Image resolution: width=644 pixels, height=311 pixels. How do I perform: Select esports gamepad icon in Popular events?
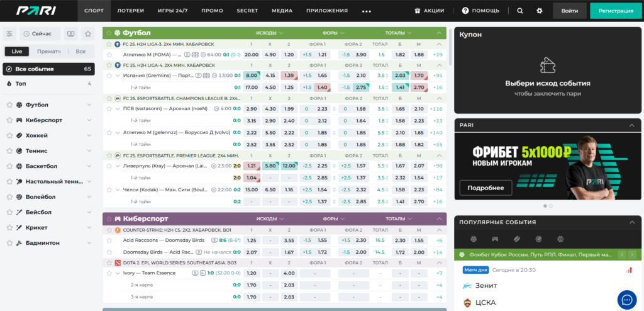[x=495, y=239]
